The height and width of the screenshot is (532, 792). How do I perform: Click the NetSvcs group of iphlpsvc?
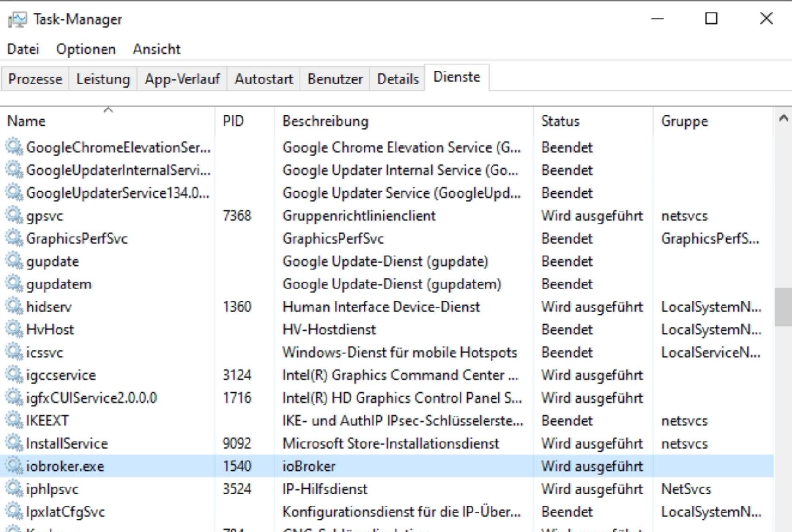point(686,488)
